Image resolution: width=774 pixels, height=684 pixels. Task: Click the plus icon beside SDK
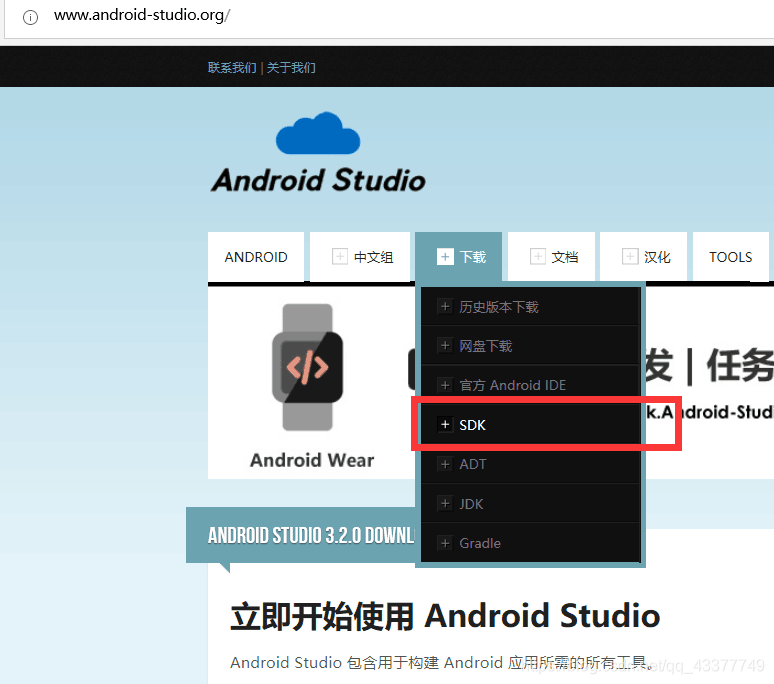[x=445, y=424]
